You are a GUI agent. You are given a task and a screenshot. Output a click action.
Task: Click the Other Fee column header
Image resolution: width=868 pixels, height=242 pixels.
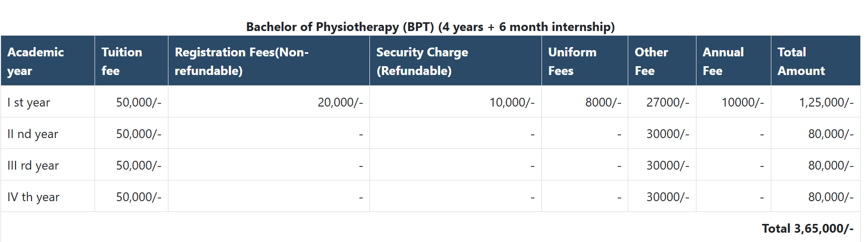[651, 61]
